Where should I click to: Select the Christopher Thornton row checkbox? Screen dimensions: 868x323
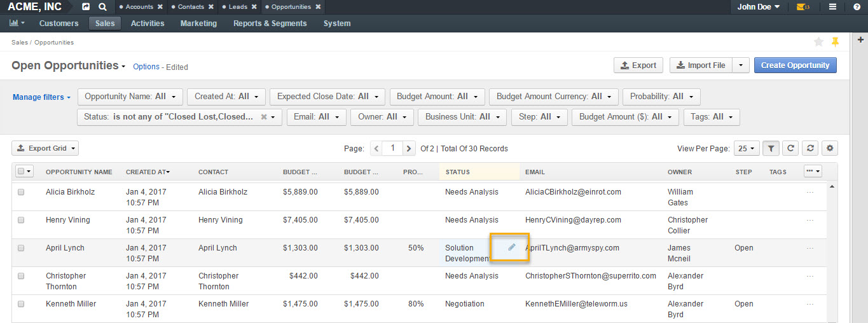coord(21,276)
